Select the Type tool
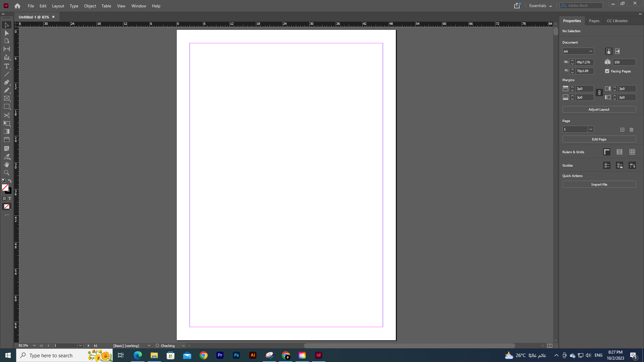Viewport: 644px width, 362px height. (x=7, y=66)
